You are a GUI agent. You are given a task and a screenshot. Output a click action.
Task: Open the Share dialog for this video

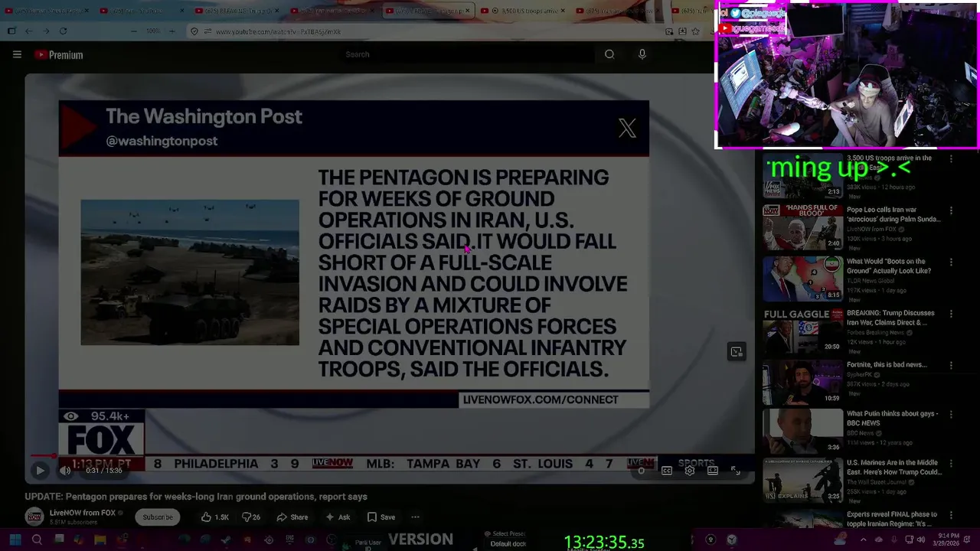292,517
